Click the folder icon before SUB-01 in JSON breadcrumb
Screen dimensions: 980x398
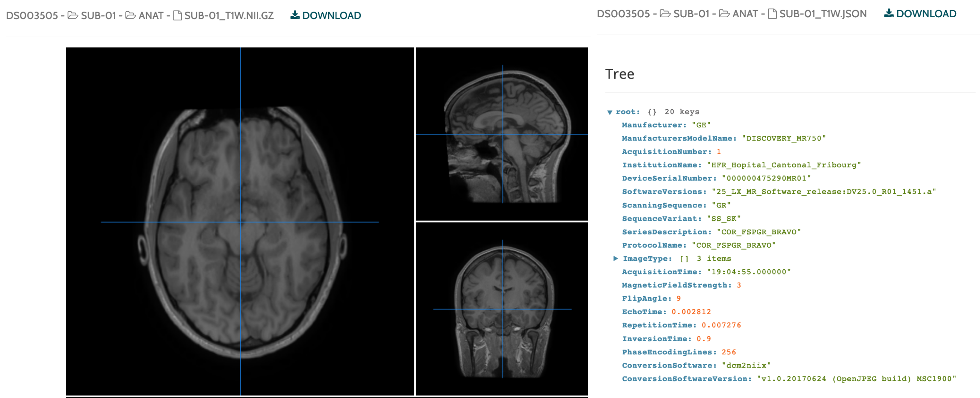coord(665,14)
